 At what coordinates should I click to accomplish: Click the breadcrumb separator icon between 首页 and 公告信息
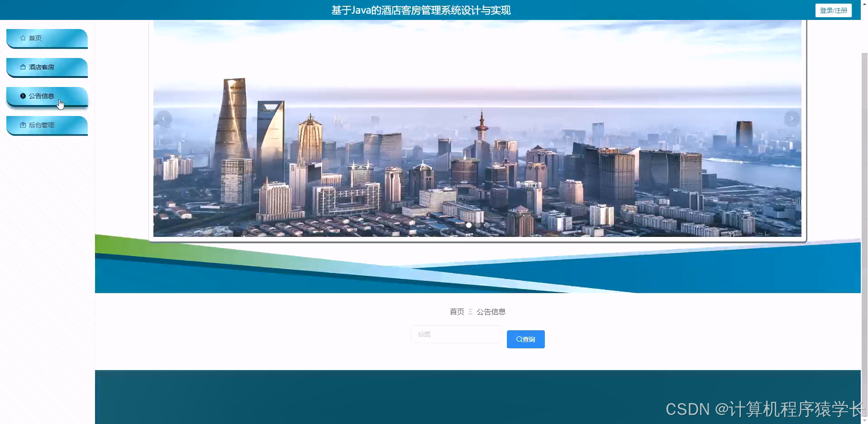point(471,312)
